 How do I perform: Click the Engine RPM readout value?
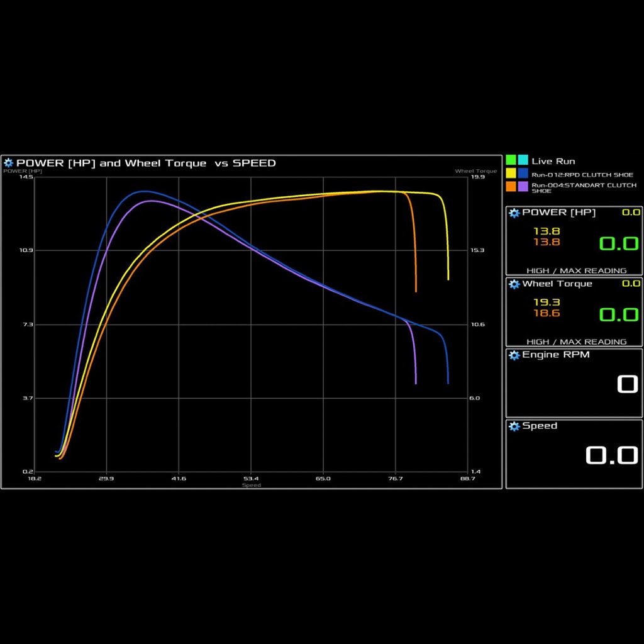click(x=627, y=384)
